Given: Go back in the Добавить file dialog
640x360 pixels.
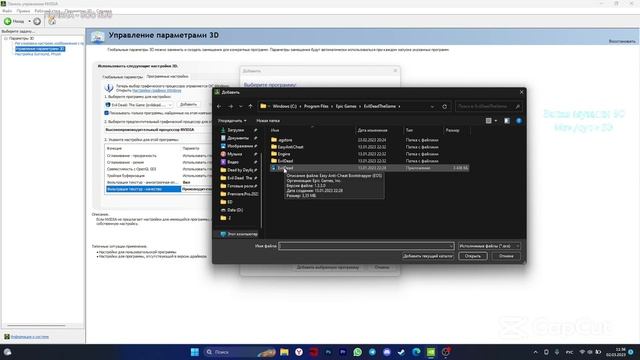Looking at the screenshot, I should tap(219, 107).
